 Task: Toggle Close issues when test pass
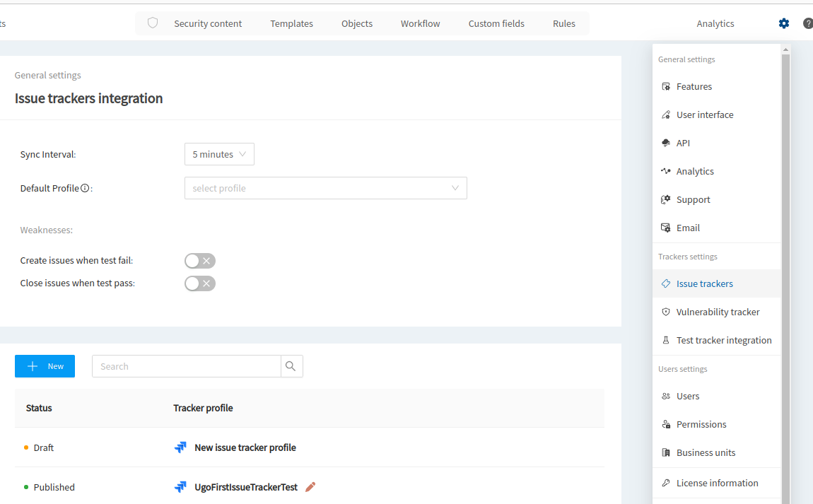point(200,283)
